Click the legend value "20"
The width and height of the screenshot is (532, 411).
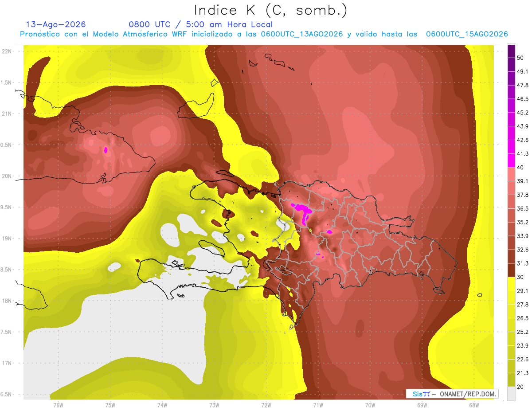(521, 387)
